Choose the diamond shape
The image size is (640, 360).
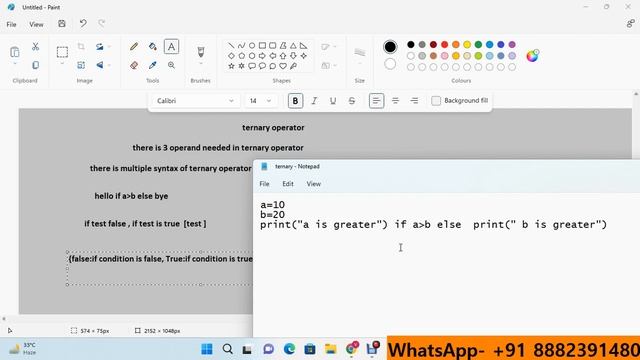(x=231, y=56)
